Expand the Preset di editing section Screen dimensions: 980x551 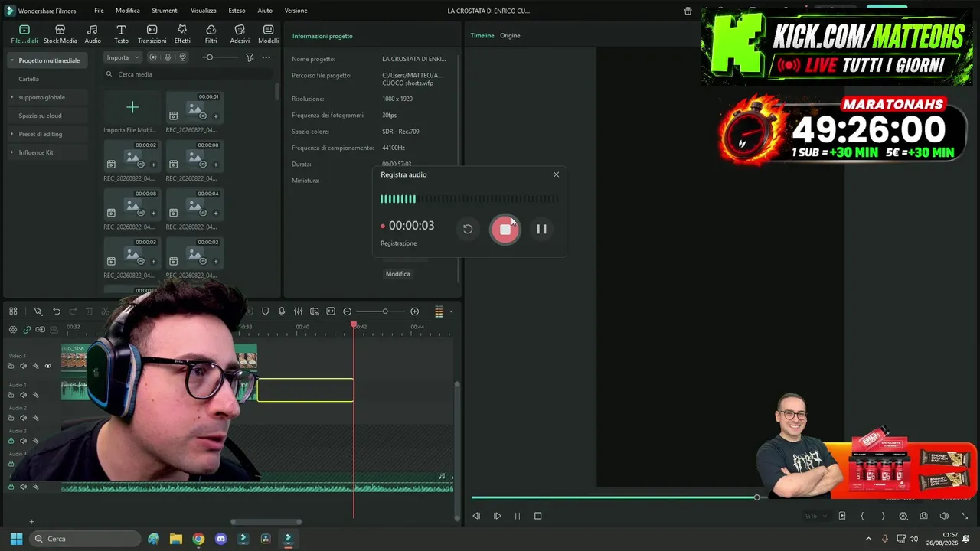(x=12, y=134)
